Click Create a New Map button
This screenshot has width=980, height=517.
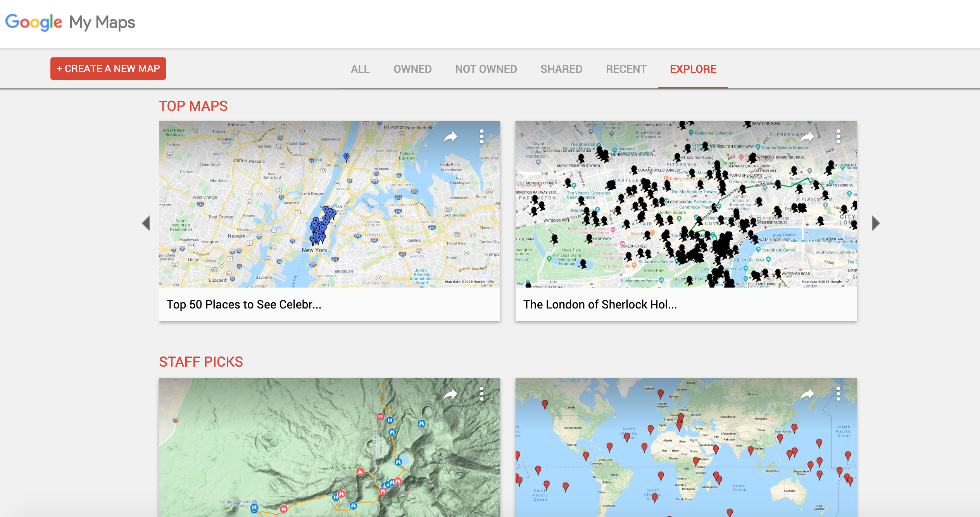[x=108, y=69]
